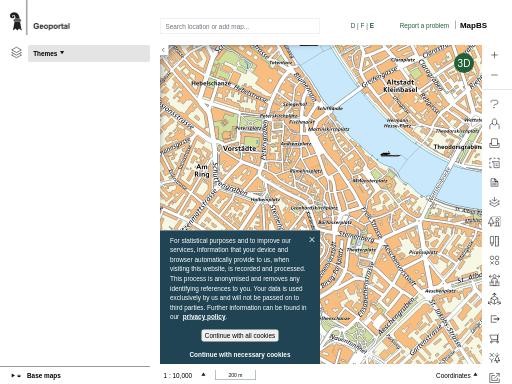Click the symbols and tree icon
Viewport: 512px width, 384px height.
pos(494,358)
